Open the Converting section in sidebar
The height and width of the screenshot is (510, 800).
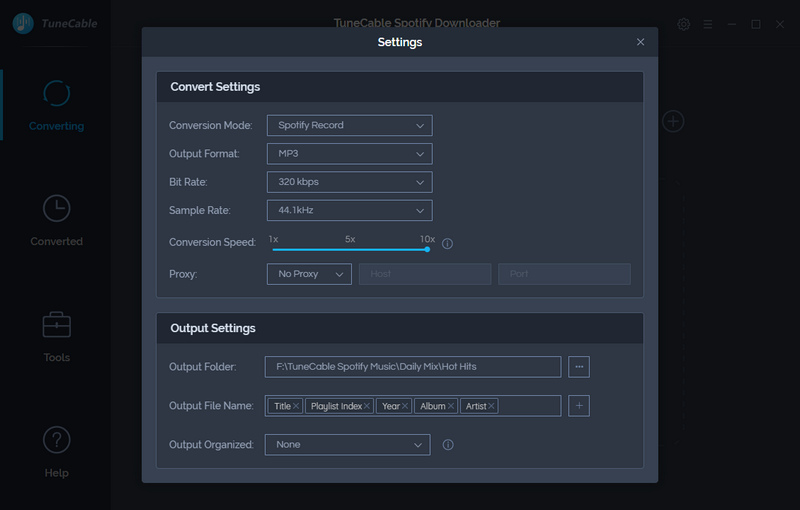tap(57, 105)
